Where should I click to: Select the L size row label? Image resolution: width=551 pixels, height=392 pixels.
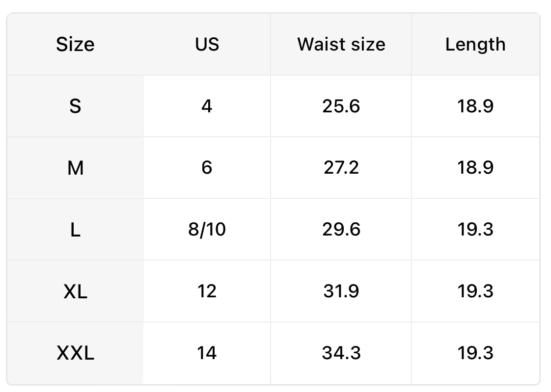75,230
